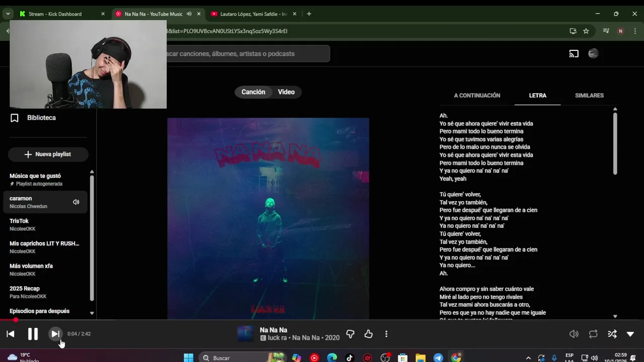Select the LETRA tab
The height and width of the screenshot is (362, 644).
537,96
